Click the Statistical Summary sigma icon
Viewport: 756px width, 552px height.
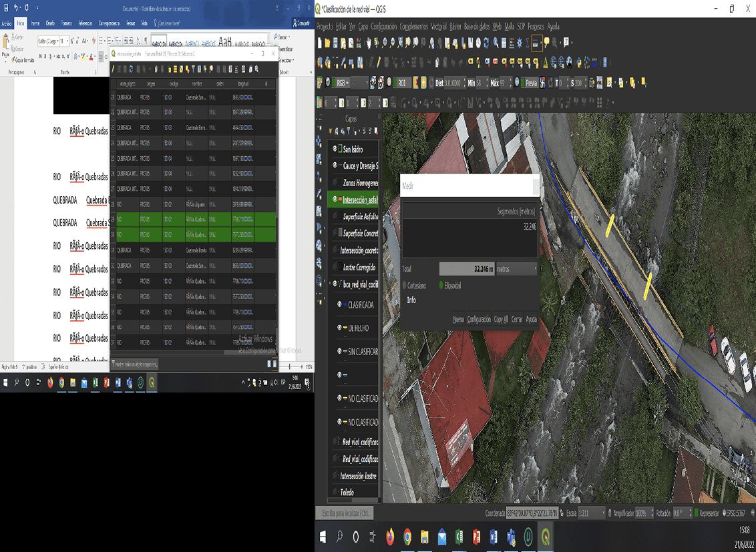[x=527, y=43]
